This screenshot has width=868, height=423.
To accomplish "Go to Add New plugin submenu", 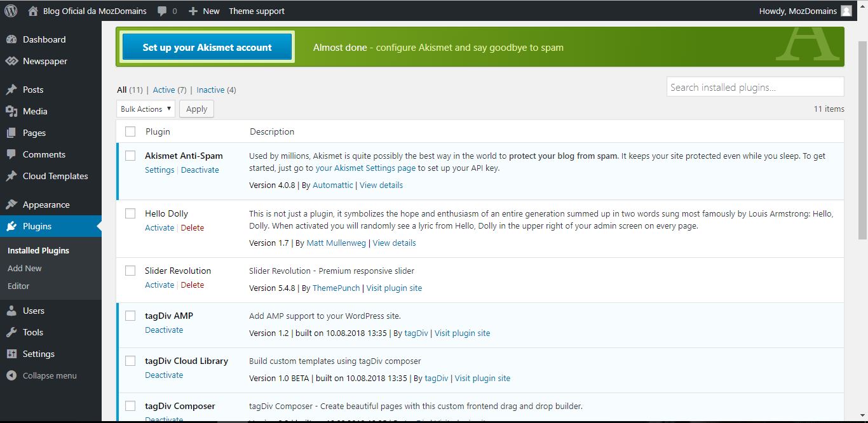I will click(25, 268).
